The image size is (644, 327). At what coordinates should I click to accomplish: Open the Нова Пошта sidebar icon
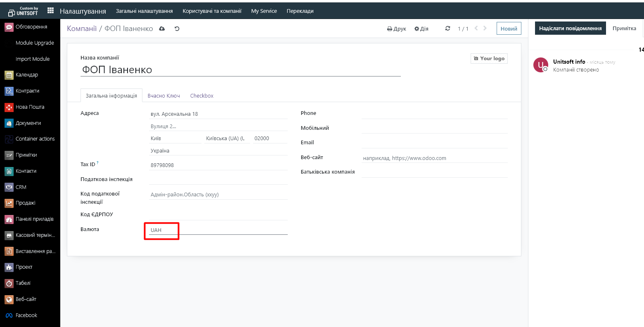[x=9, y=107]
